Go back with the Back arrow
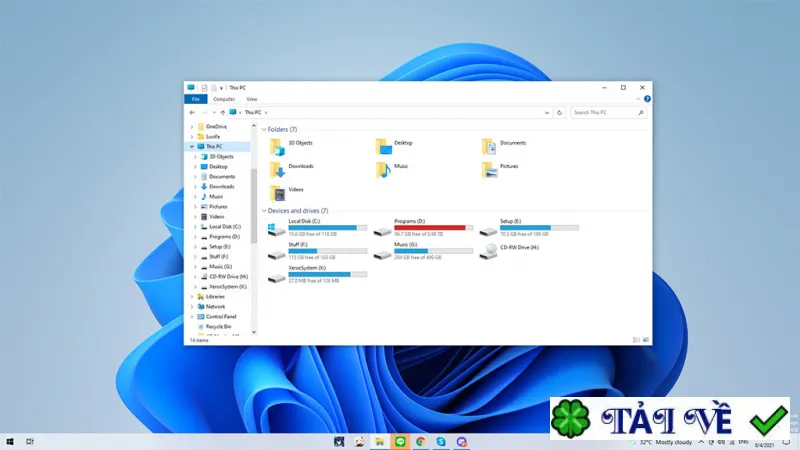800x450 pixels. pyautogui.click(x=192, y=112)
